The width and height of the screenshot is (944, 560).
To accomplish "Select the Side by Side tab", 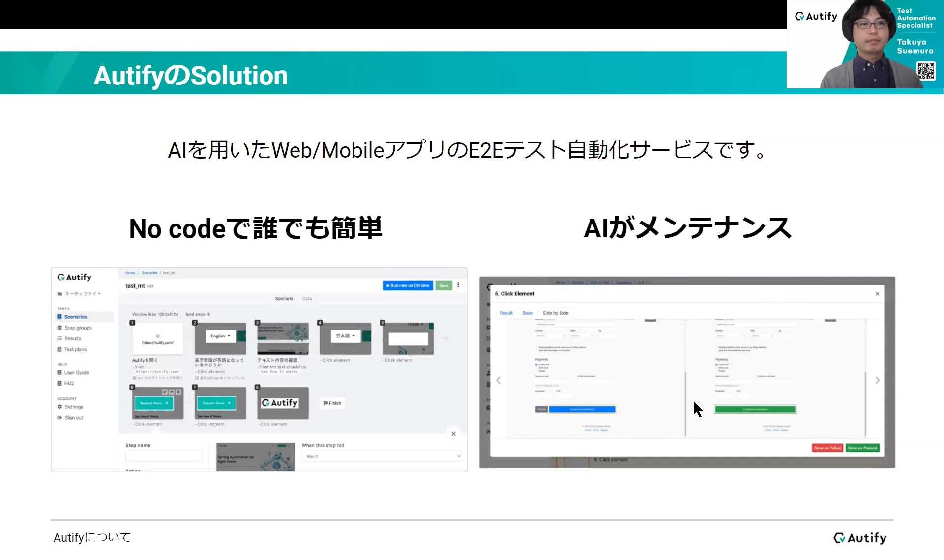I will (x=556, y=313).
